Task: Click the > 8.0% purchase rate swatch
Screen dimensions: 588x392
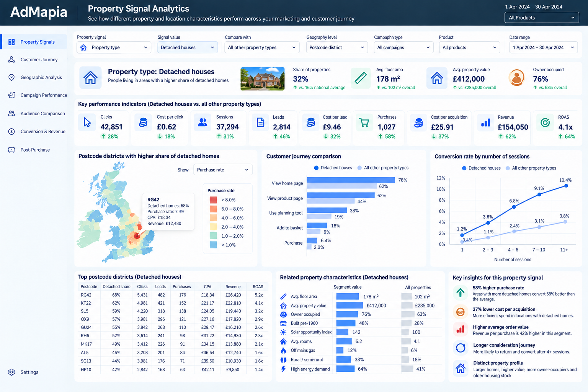Action: 213,200
